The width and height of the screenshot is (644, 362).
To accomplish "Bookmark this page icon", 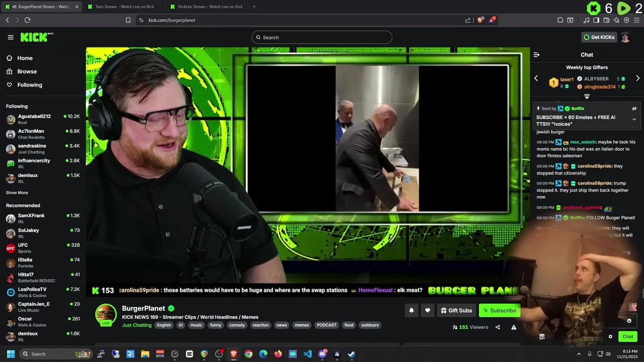I will [x=128, y=20].
